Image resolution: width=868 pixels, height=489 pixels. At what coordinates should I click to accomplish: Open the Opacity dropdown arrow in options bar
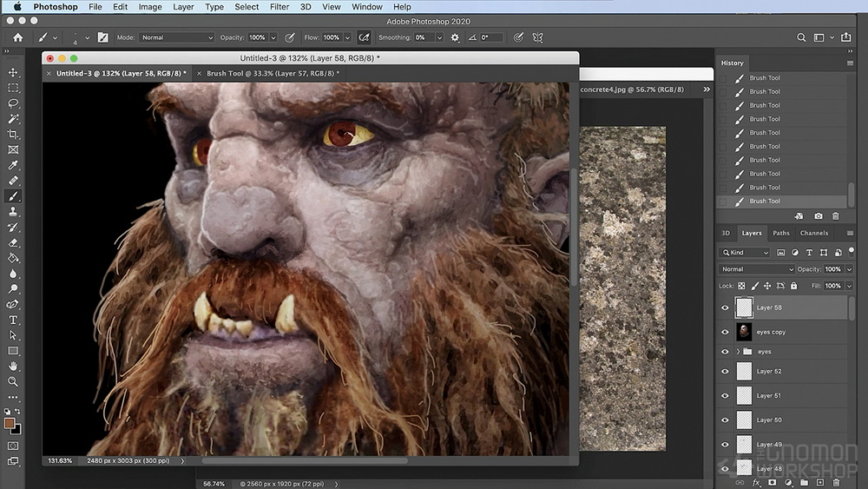[273, 37]
